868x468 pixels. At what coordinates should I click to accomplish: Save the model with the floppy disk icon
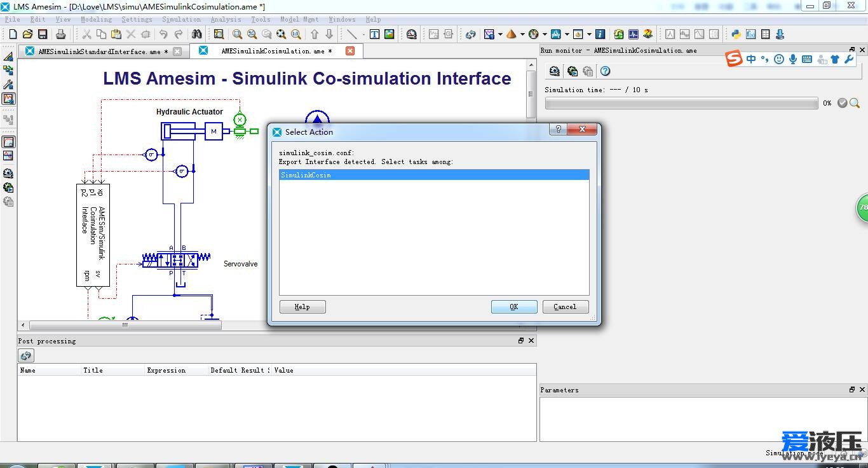(43, 34)
